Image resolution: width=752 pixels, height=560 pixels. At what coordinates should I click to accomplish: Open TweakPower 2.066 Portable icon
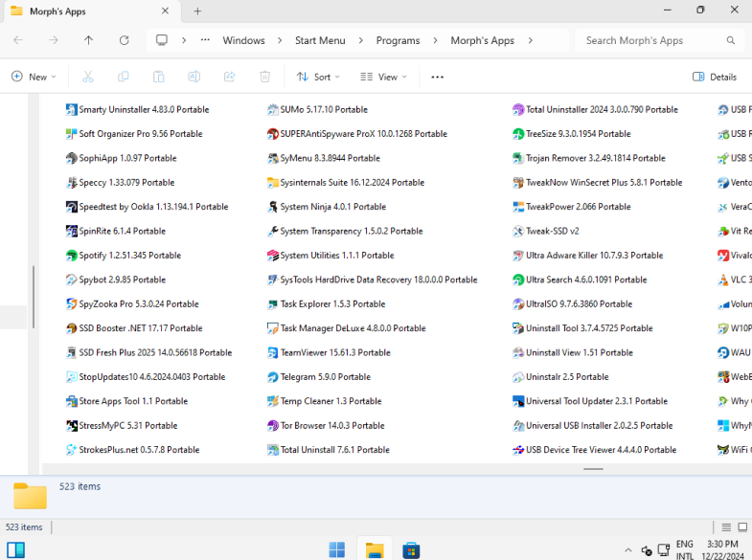point(518,207)
